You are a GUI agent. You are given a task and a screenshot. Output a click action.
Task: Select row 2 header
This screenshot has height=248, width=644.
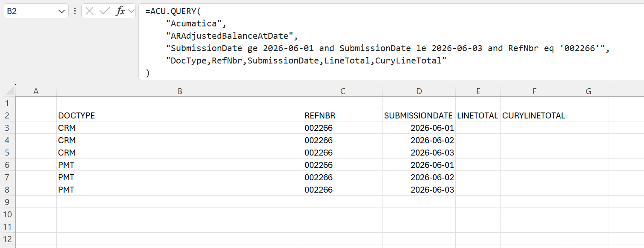(x=8, y=115)
